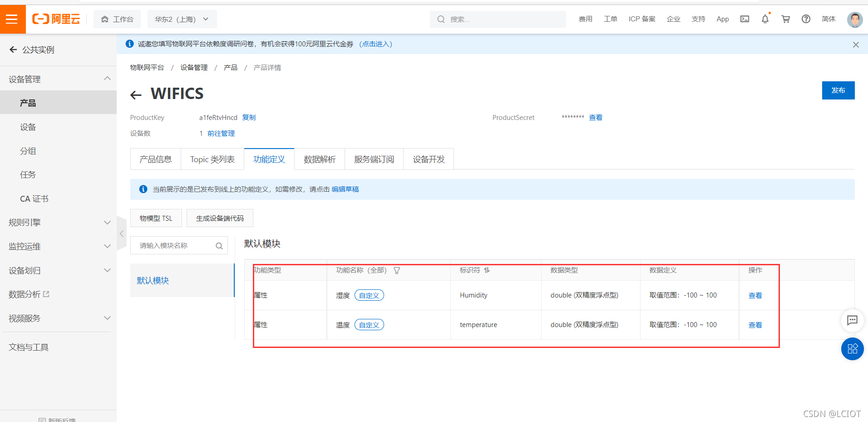Open 数据分析 external link
Viewport: 868px width, 422px height.
29,294
